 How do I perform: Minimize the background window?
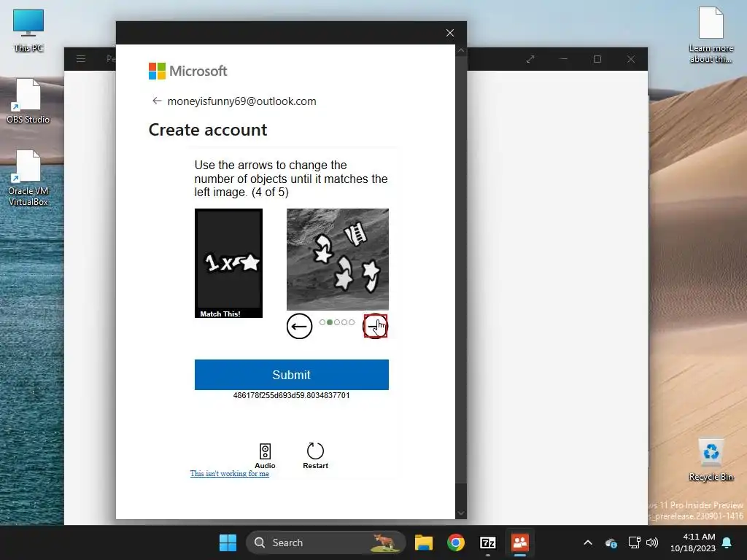[564, 59]
